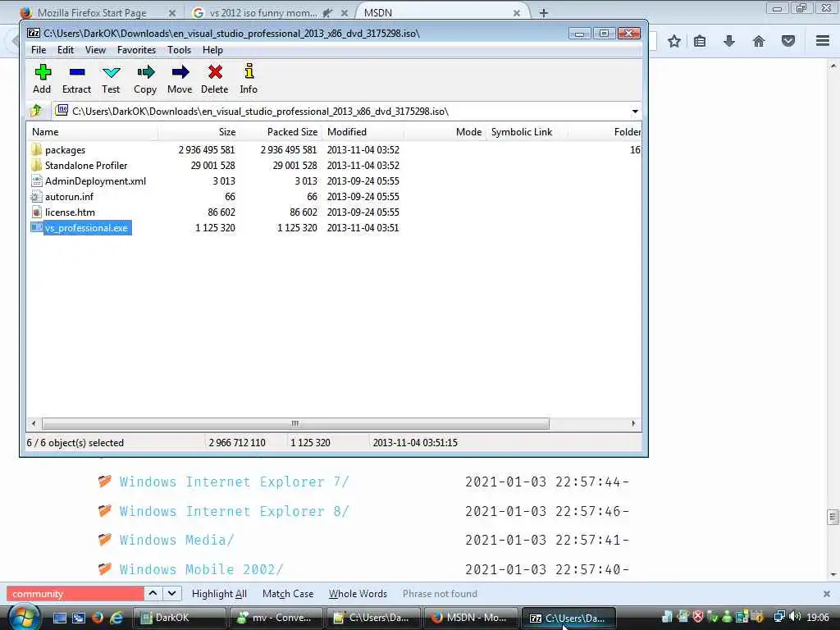840x630 pixels.
Task: Open the Favorites menu
Action: [x=137, y=50]
